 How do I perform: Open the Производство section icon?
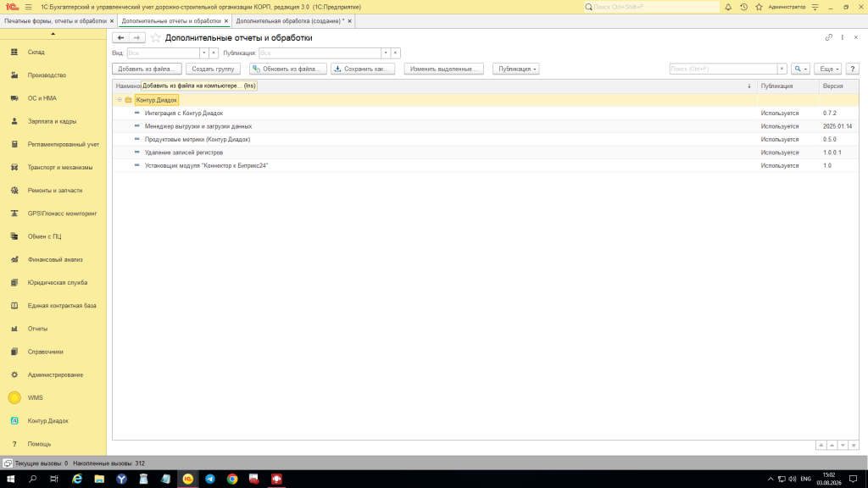14,75
